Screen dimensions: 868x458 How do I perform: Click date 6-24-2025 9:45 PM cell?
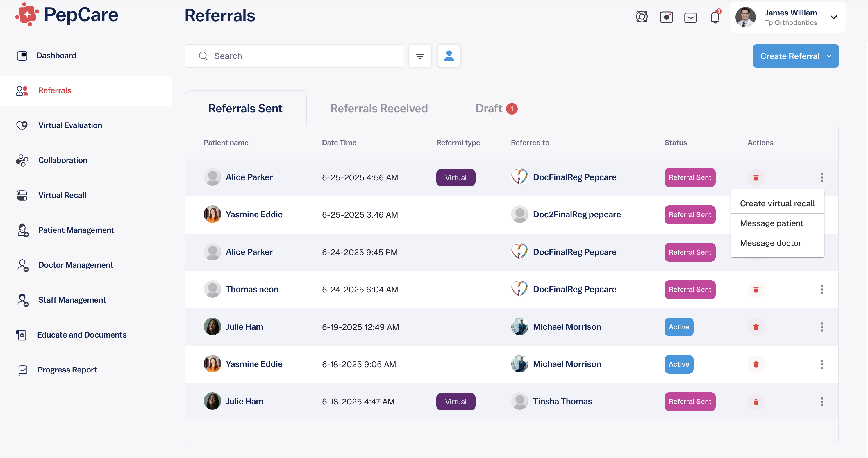(360, 252)
